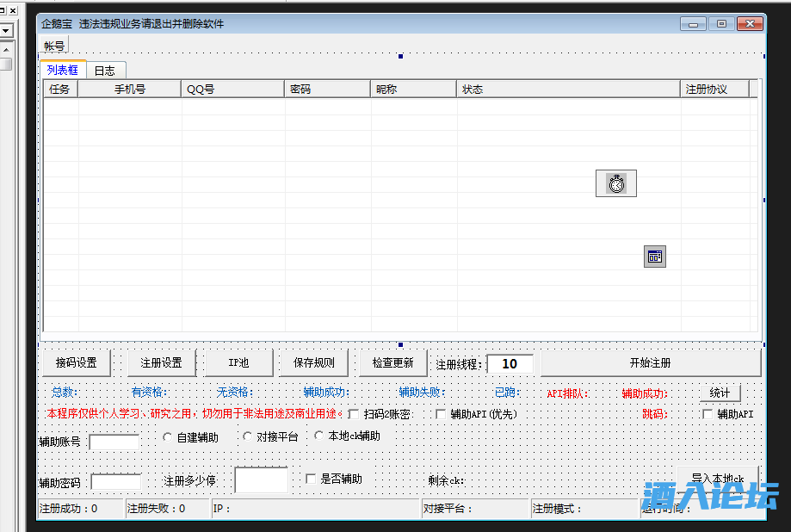Focus the 注册线程 number field
This screenshot has width=791, height=532.
click(510, 364)
